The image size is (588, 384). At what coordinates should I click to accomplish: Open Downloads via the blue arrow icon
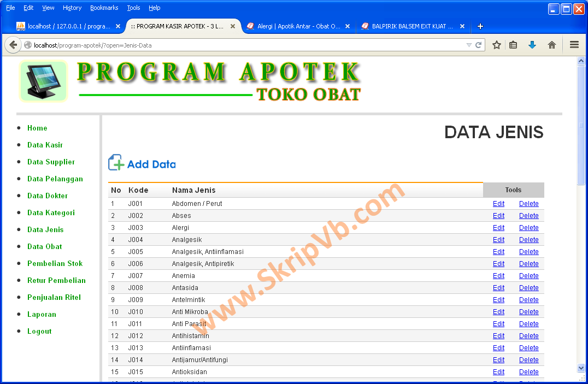(x=532, y=45)
